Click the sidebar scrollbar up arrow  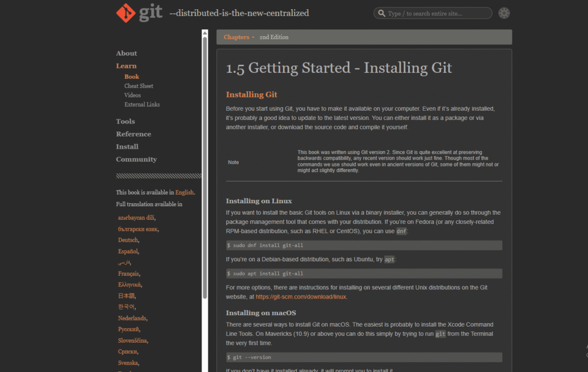(205, 33)
